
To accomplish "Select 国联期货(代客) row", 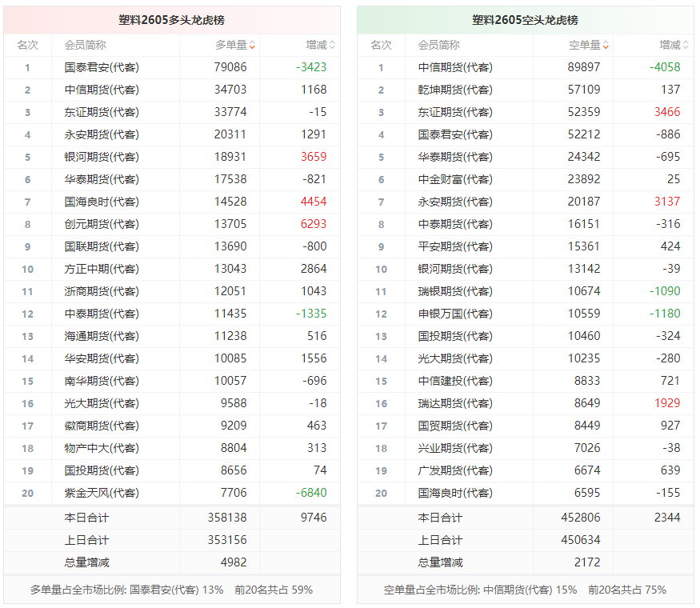I will pos(172,246).
